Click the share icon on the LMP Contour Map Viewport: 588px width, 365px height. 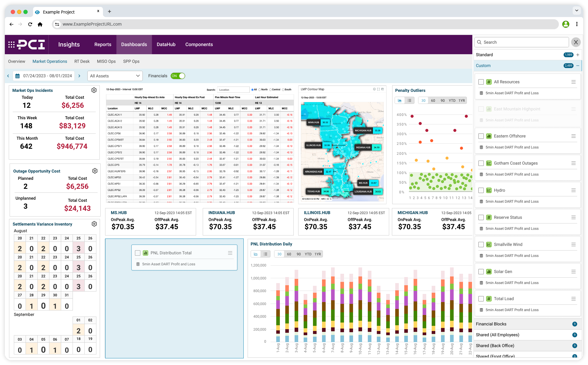[x=383, y=89]
